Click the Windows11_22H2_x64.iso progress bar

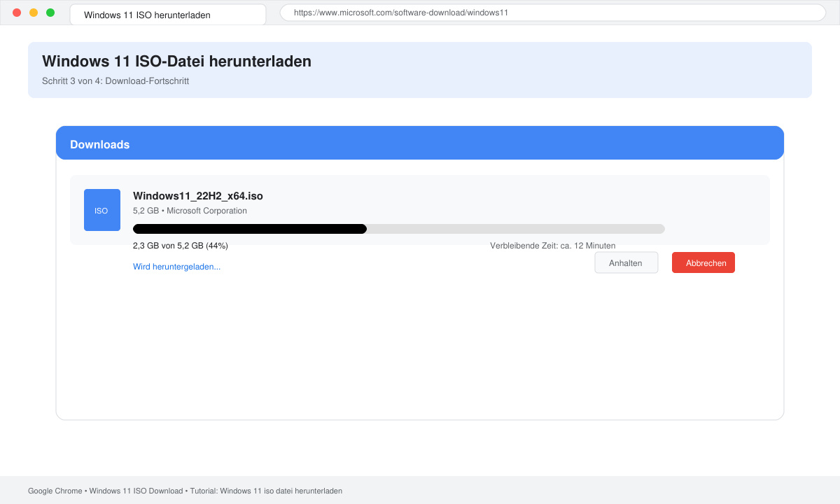pos(399,229)
